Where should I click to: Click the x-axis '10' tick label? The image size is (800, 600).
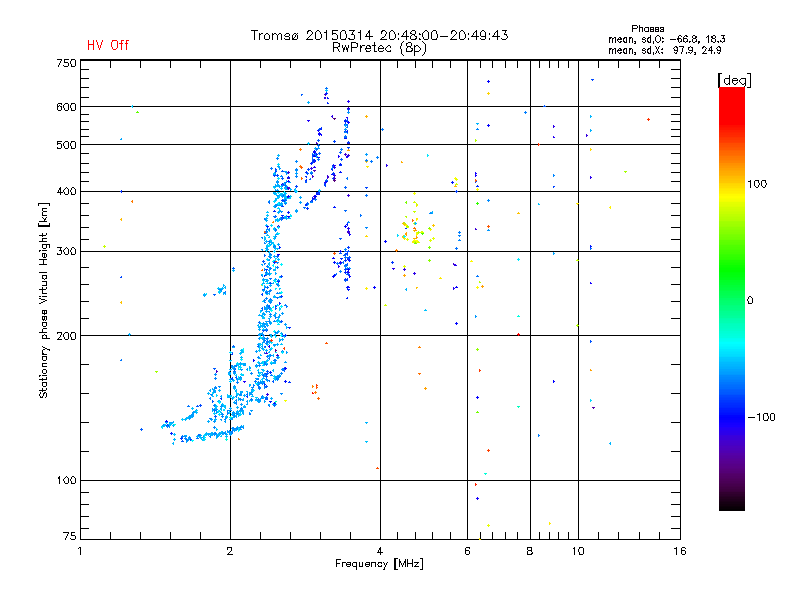click(x=578, y=551)
